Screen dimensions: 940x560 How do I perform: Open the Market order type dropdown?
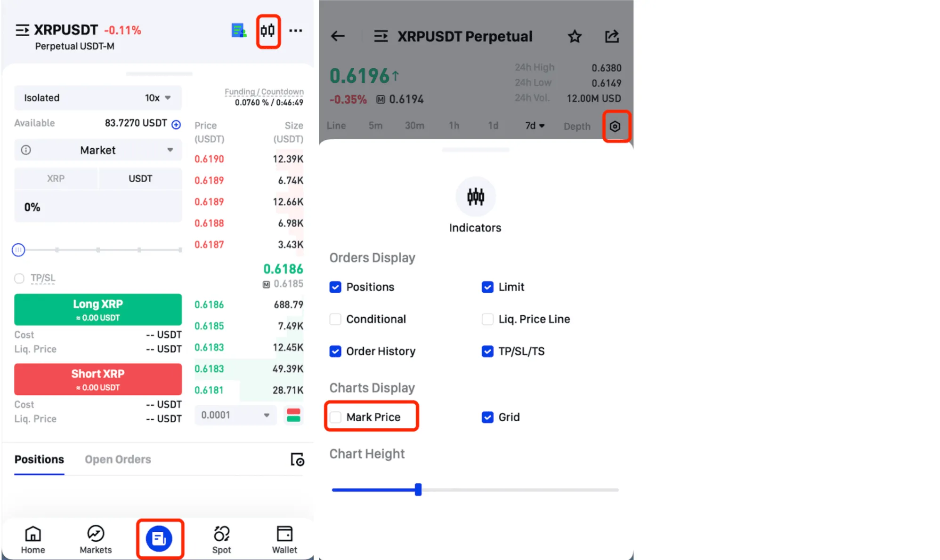tap(98, 150)
